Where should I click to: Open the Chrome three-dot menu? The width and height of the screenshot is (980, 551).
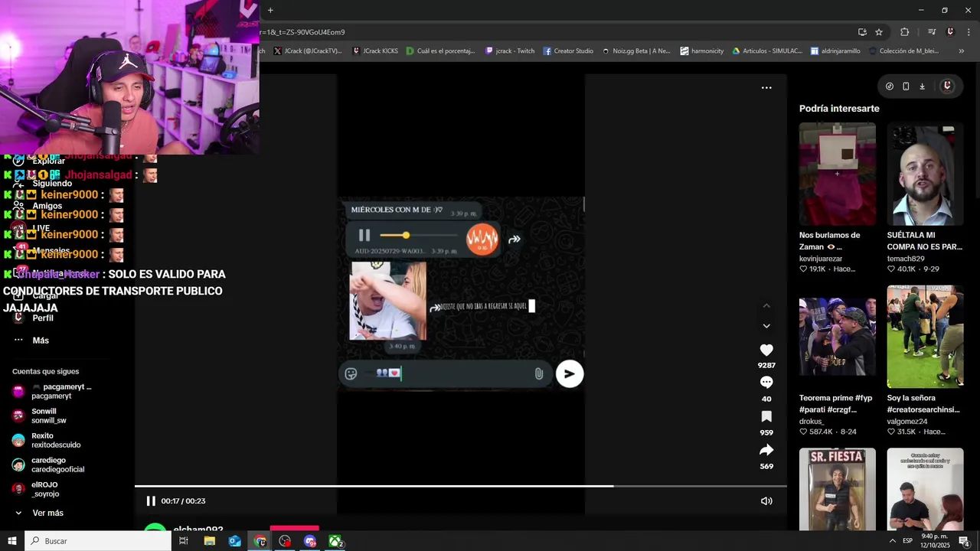[x=969, y=32]
